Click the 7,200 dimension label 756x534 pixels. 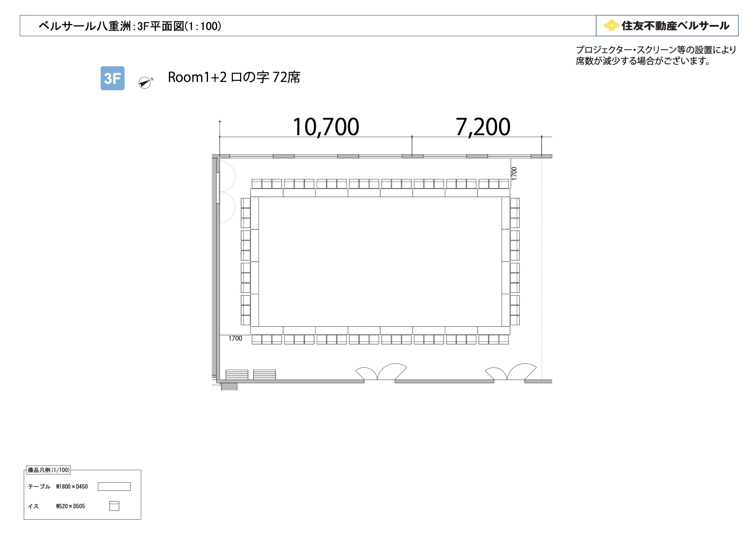coord(483,127)
